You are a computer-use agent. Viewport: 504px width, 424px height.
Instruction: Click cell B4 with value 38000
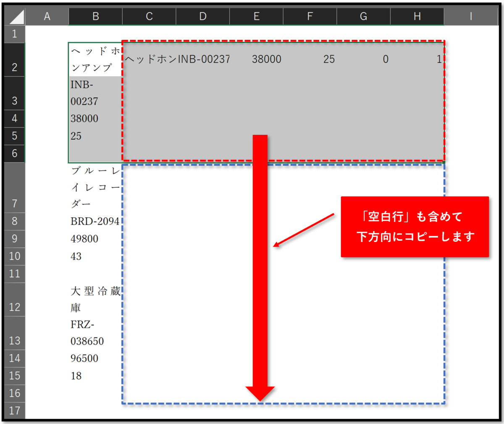coord(95,119)
